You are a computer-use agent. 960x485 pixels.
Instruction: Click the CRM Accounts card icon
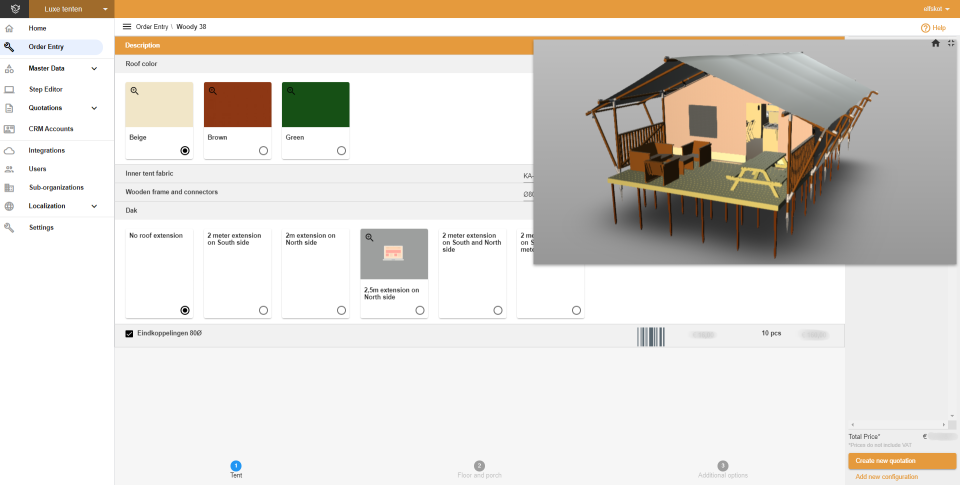point(9,129)
